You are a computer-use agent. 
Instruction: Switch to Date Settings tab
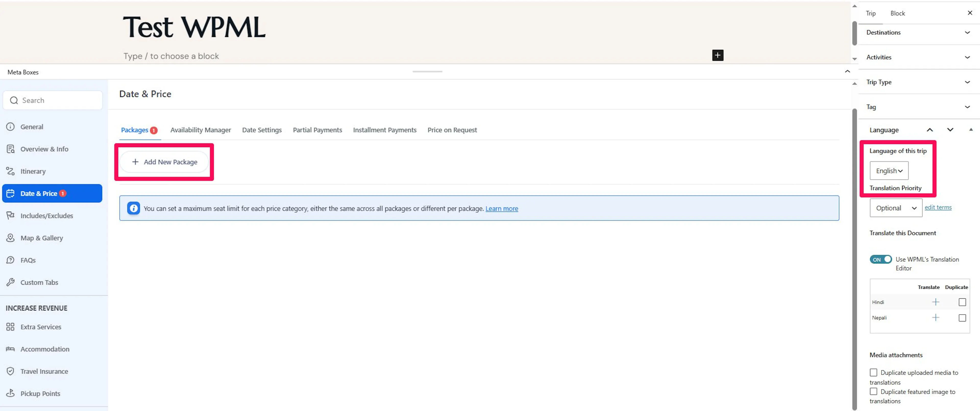click(262, 130)
